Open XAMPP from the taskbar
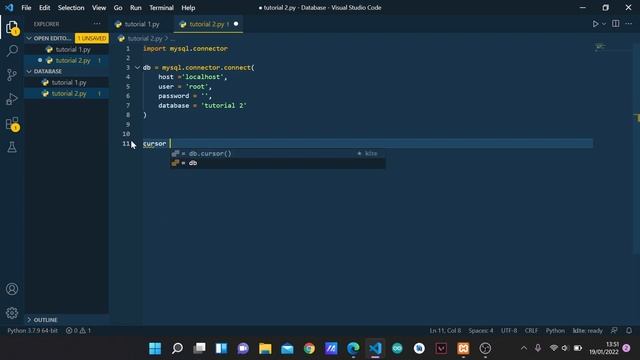The height and width of the screenshot is (360, 640). [x=463, y=348]
